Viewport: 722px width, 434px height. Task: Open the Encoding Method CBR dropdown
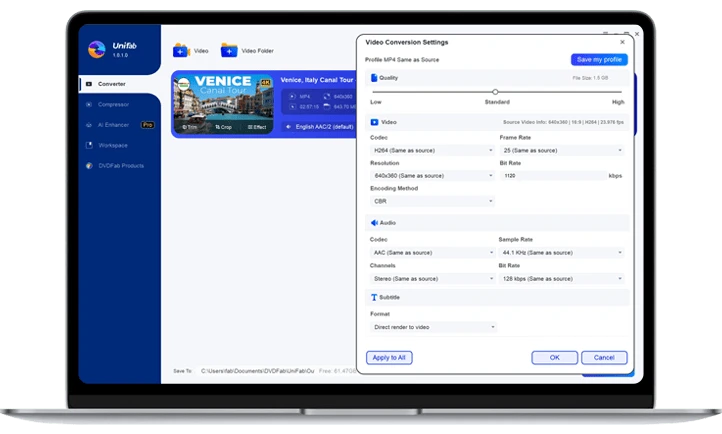tap(432, 201)
